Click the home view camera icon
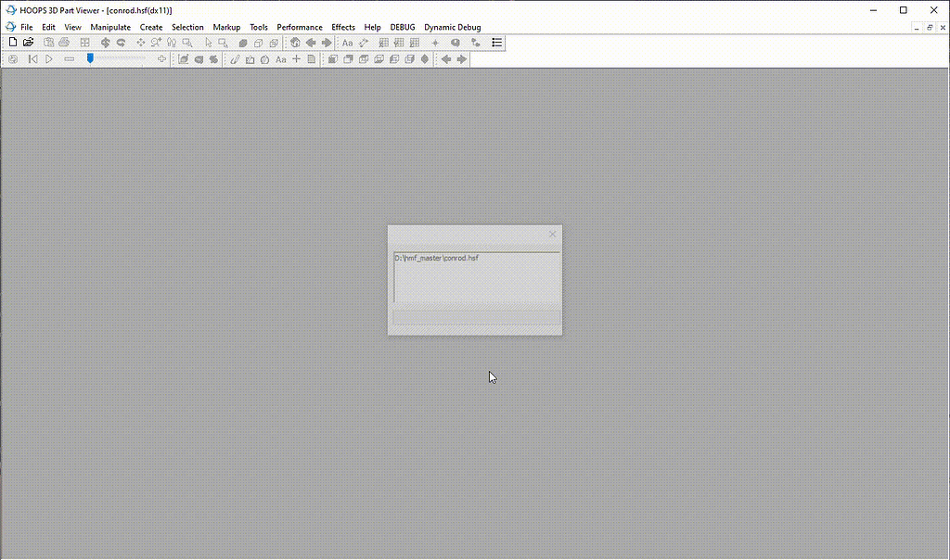The image size is (950, 560). click(294, 42)
